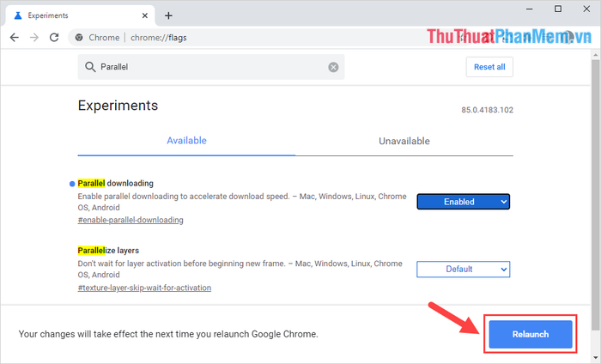Image resolution: width=601 pixels, height=364 pixels.
Task: Close the Chrome window
Action: (586, 9)
